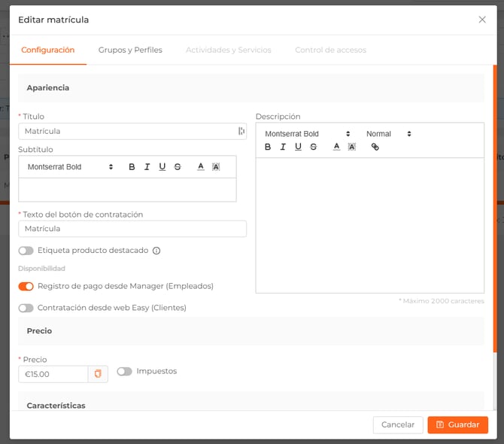Click the Guardar button

[x=457, y=424]
